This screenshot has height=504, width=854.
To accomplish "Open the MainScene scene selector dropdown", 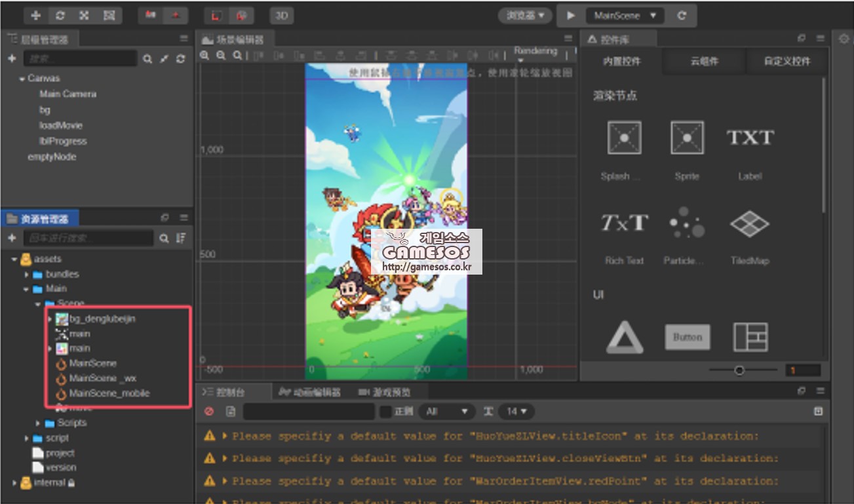I will (625, 16).
